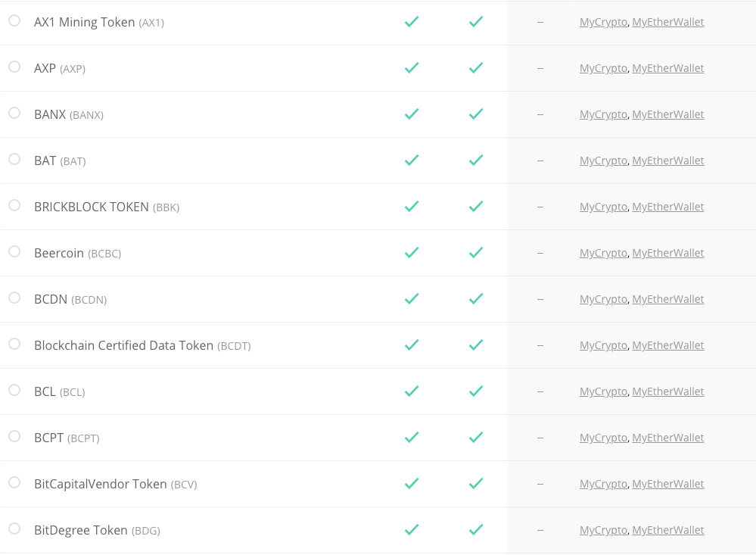
Task: Open MyEtherWallet link for BAT
Action: pyautogui.click(x=667, y=161)
